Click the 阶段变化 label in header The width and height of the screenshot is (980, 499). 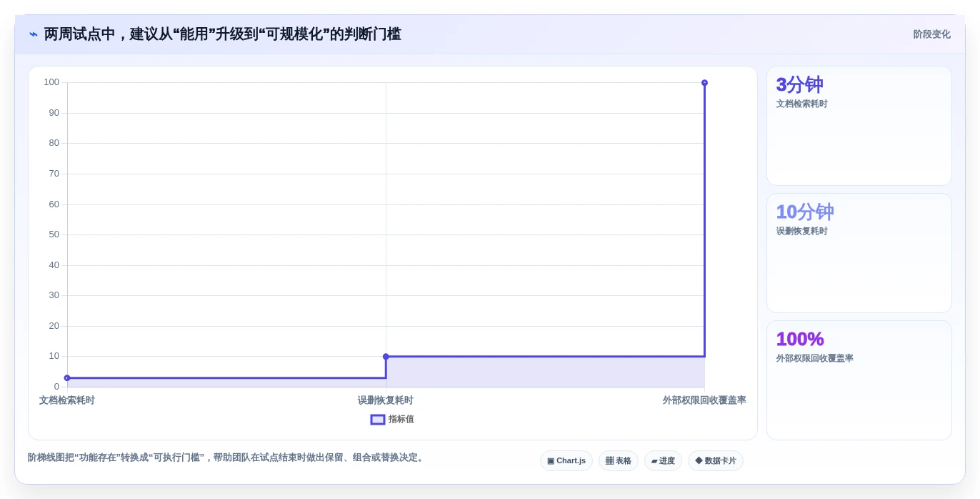pyautogui.click(x=931, y=34)
